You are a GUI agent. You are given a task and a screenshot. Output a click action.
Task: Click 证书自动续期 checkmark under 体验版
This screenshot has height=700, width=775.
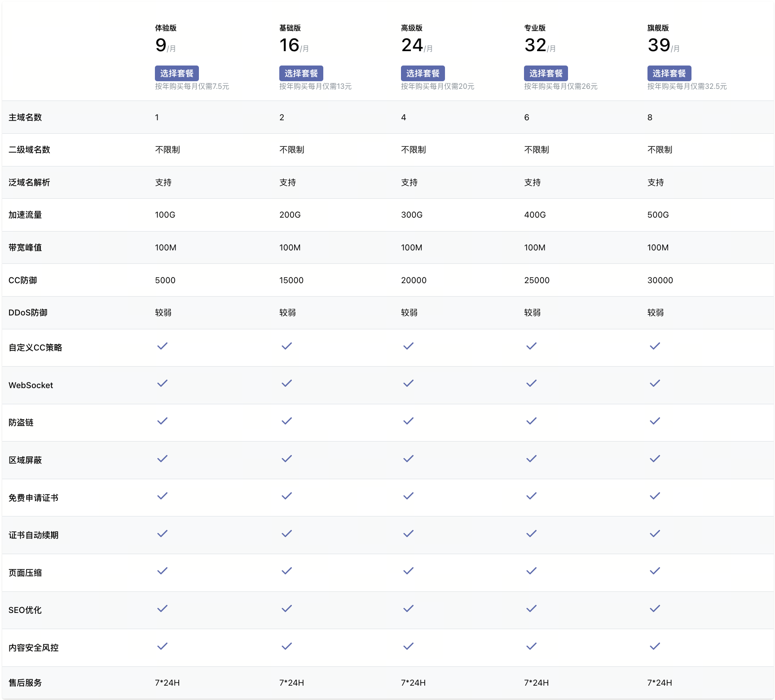click(x=162, y=534)
